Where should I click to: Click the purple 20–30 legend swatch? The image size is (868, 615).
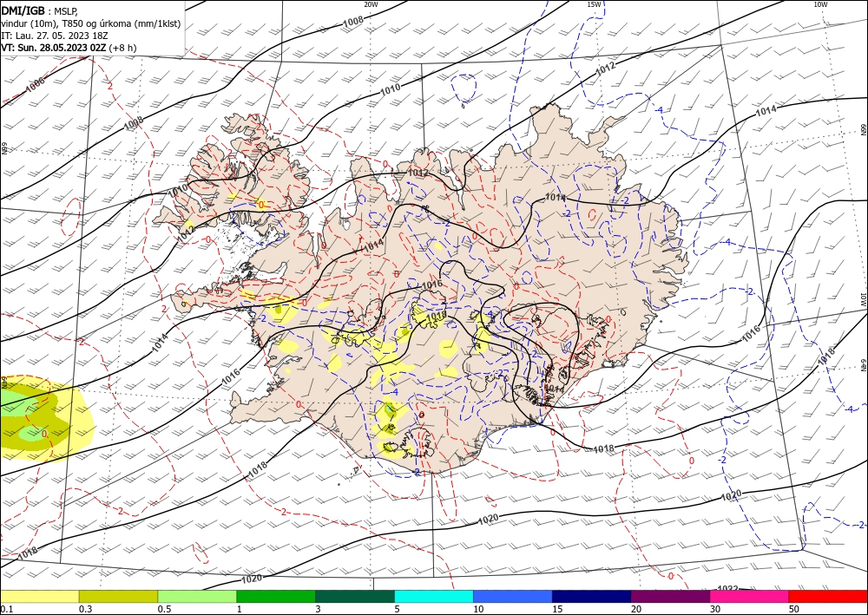point(670,597)
